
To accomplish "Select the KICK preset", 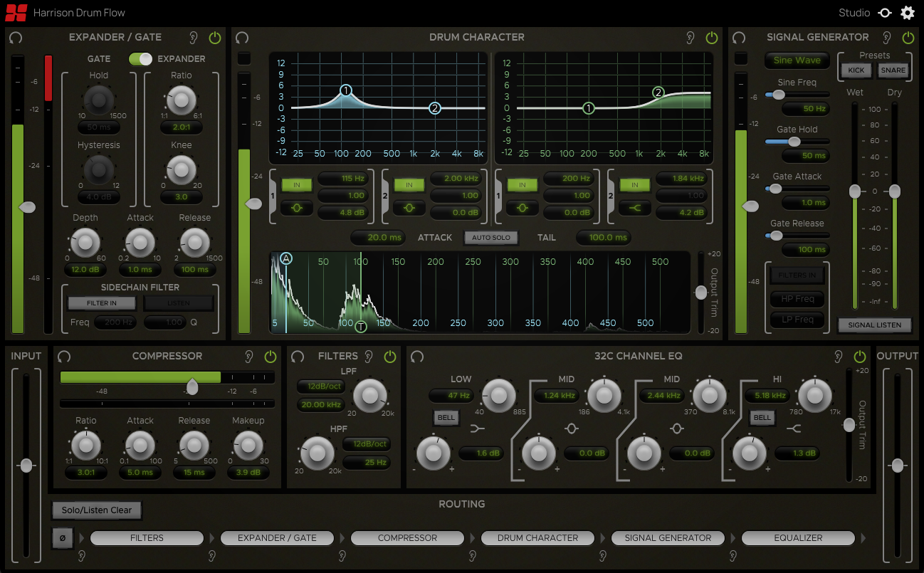I will tap(856, 70).
